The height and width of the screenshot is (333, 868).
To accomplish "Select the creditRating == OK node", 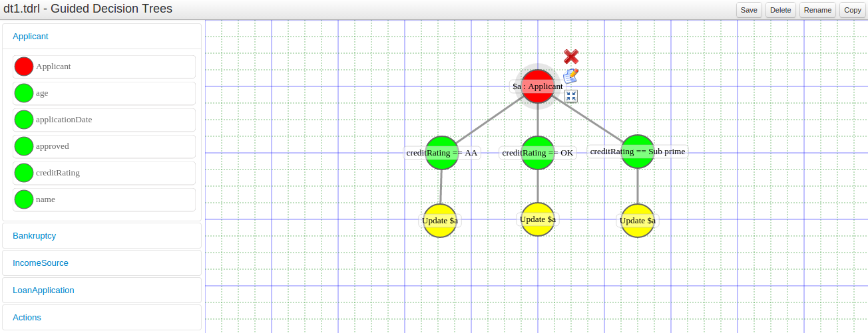I will (x=538, y=153).
